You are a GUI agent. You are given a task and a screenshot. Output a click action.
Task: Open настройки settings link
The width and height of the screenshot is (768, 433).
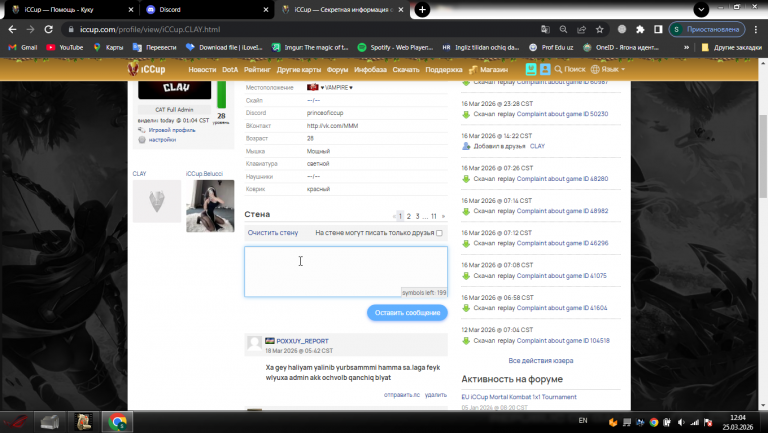162,140
